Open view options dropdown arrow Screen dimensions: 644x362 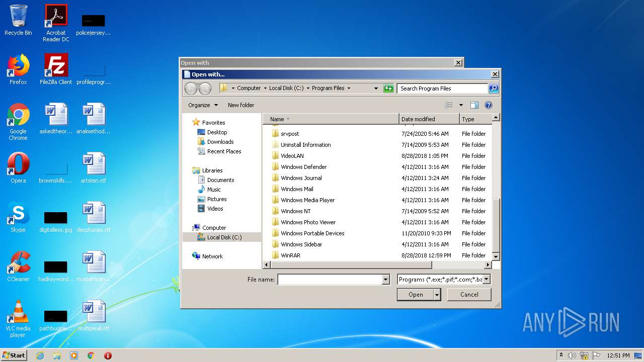pyautogui.click(x=461, y=105)
